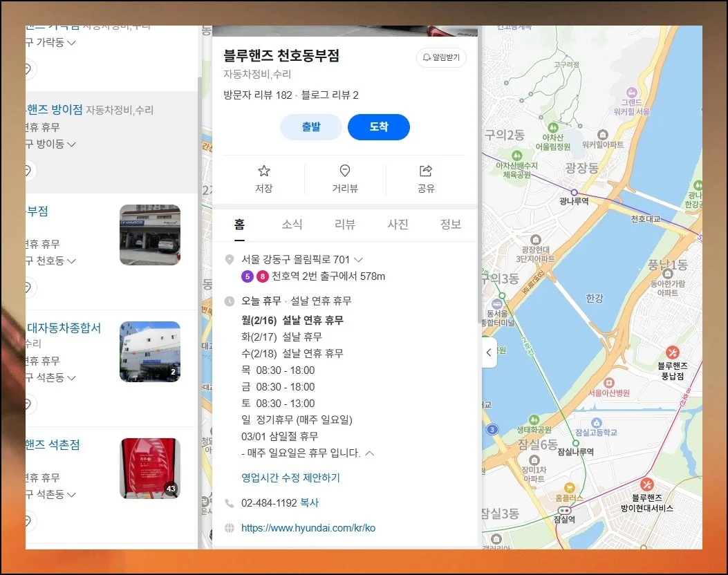Image resolution: width=728 pixels, height=575 pixels.
Task: Click 서울아산병원 hospital map icon
Action: point(608,382)
